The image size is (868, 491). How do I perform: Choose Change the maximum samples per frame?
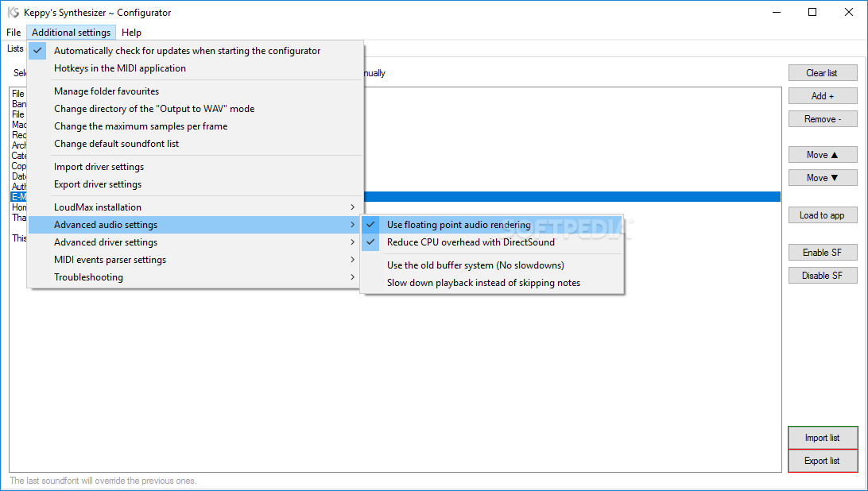click(x=196, y=126)
